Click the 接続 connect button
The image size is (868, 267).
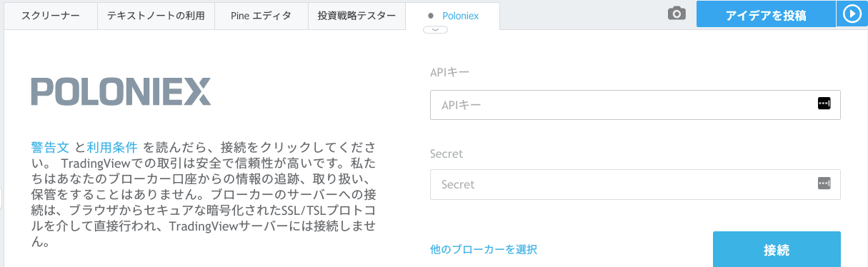point(777,249)
